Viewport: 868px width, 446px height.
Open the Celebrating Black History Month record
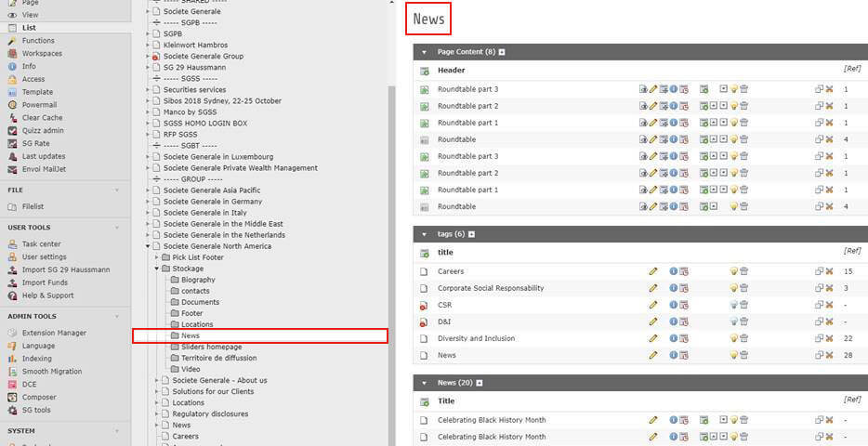pos(492,420)
